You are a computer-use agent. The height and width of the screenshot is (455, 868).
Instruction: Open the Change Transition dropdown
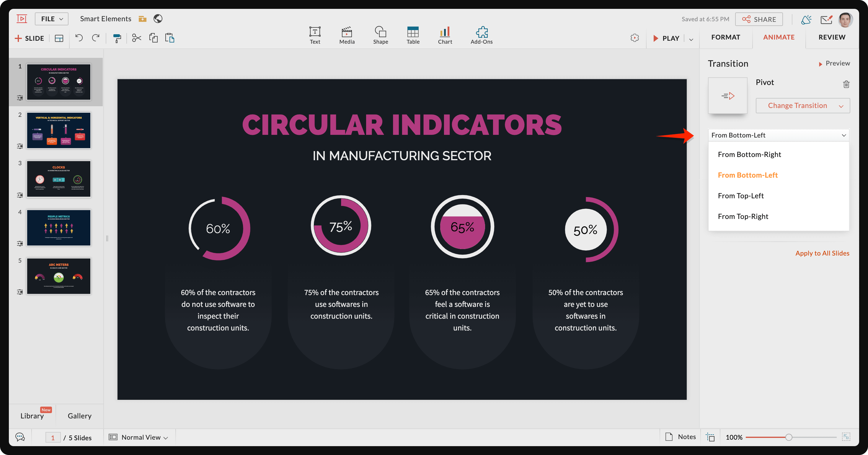tap(803, 106)
